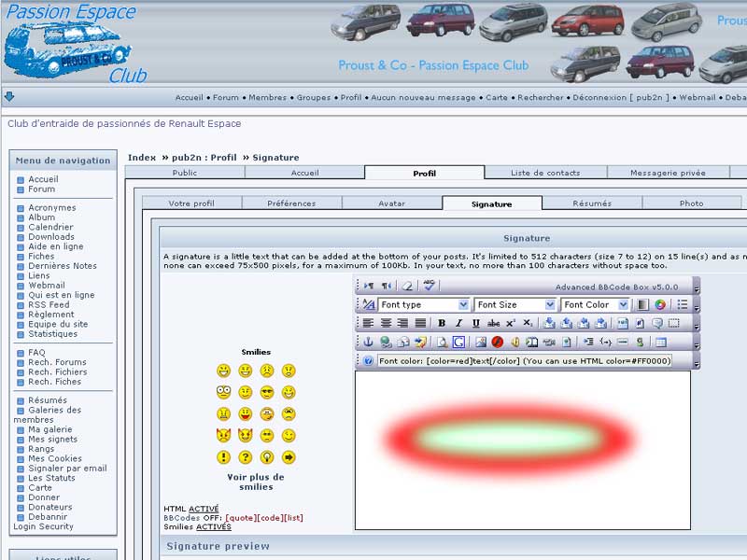Image resolution: width=747 pixels, height=560 pixels.
Task: Toggle bold formatting in BBCode toolbar
Action: (x=442, y=323)
